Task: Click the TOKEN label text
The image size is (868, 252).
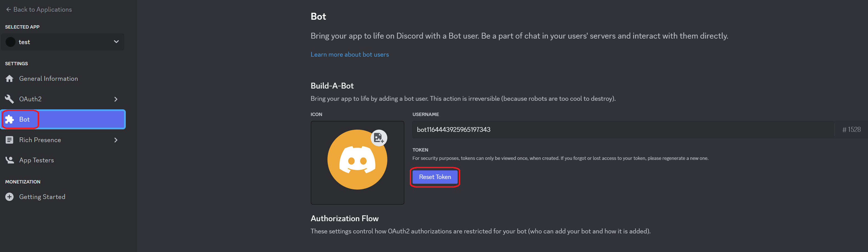Action: (420, 150)
